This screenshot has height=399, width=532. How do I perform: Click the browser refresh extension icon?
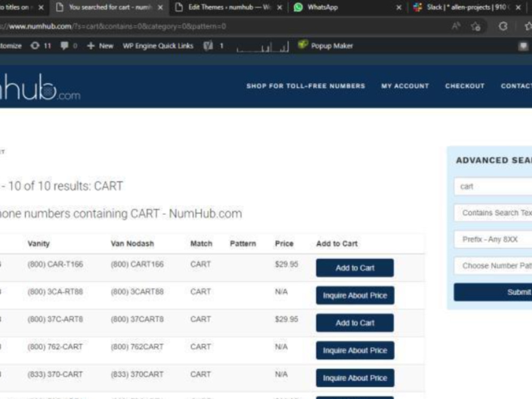(503, 26)
